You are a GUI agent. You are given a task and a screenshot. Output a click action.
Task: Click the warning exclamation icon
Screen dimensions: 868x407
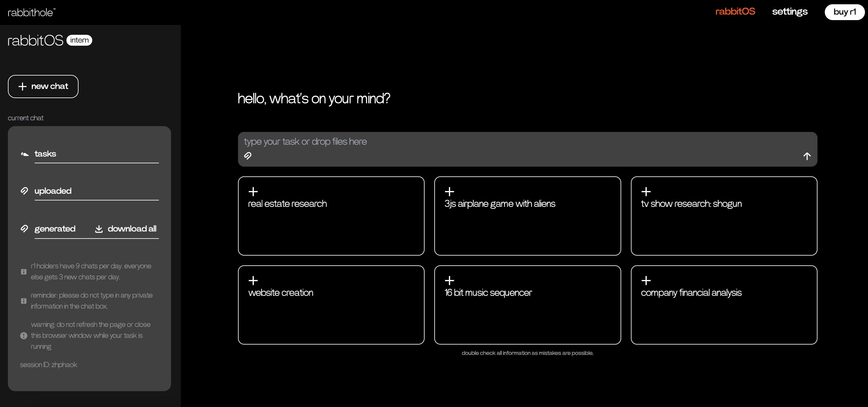point(24,335)
